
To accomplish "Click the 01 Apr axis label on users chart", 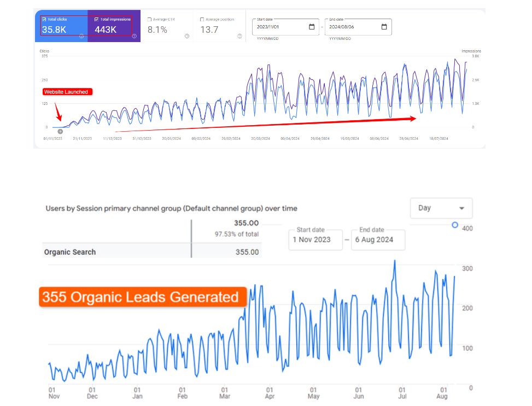I will (270, 393).
